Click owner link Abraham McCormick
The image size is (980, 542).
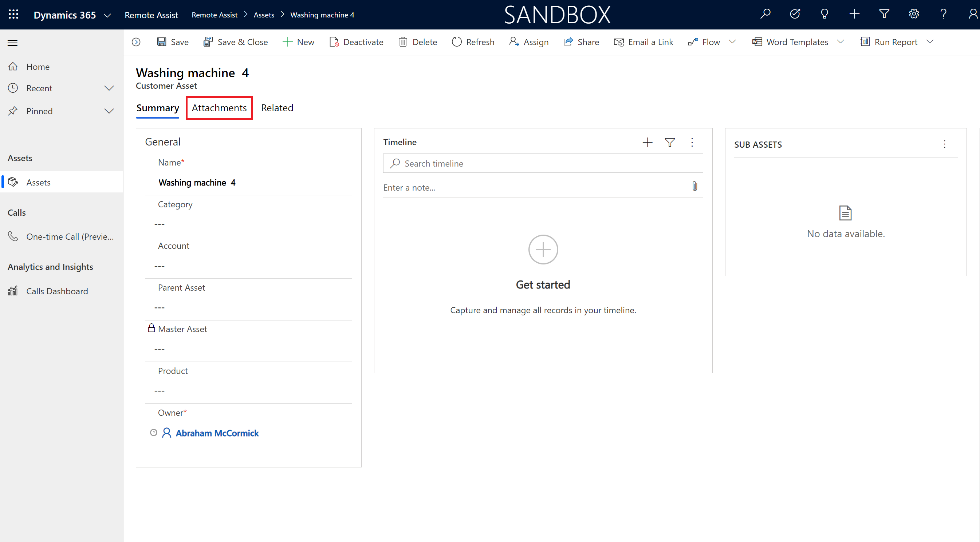click(218, 433)
